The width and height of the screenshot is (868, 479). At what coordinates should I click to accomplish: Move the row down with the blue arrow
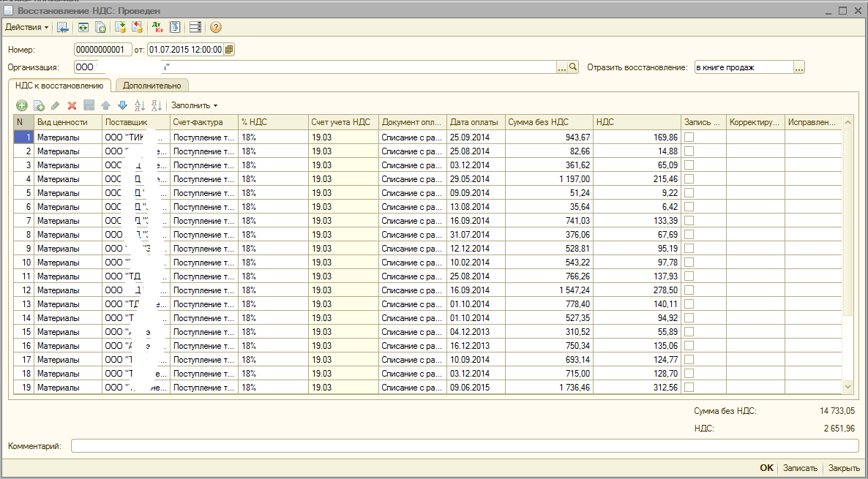[x=122, y=105]
